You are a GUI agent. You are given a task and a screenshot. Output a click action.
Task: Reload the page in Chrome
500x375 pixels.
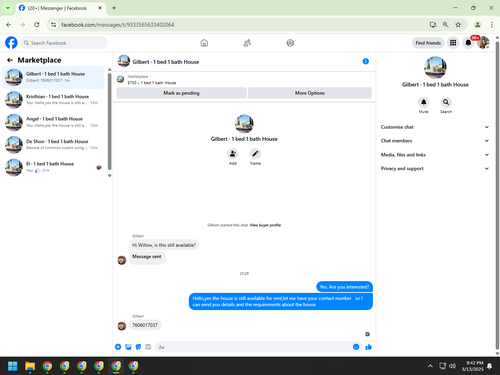(37, 25)
